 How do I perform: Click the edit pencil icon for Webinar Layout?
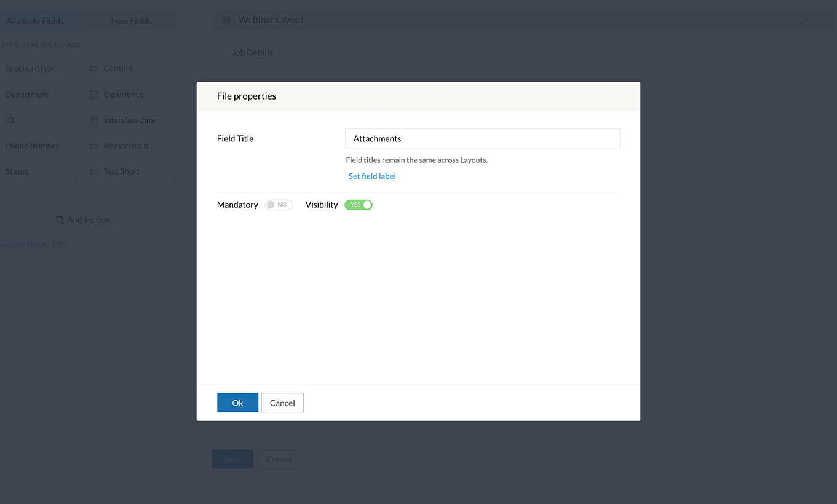coord(803,20)
